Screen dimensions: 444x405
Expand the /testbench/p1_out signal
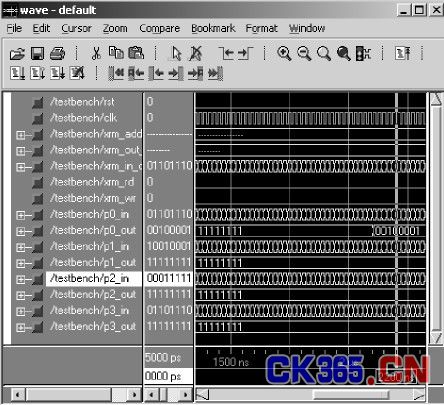(x=20, y=263)
